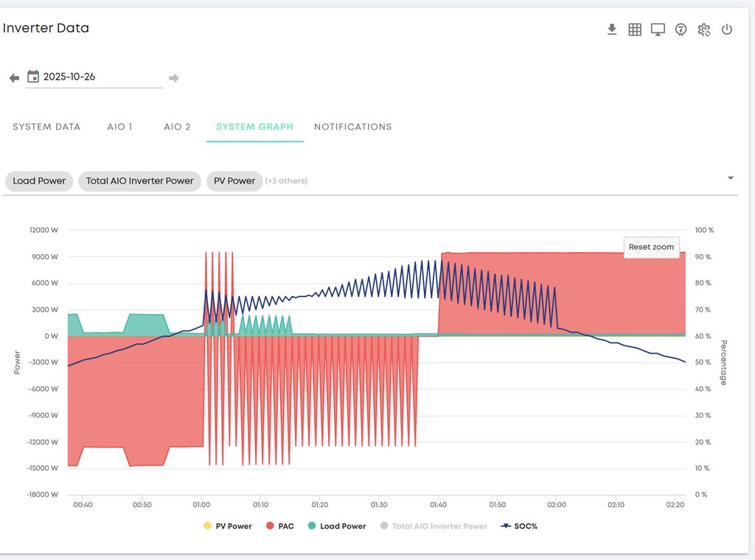Viewport: 755px width, 560px height.
Task: Click the power button icon
Action: click(727, 29)
